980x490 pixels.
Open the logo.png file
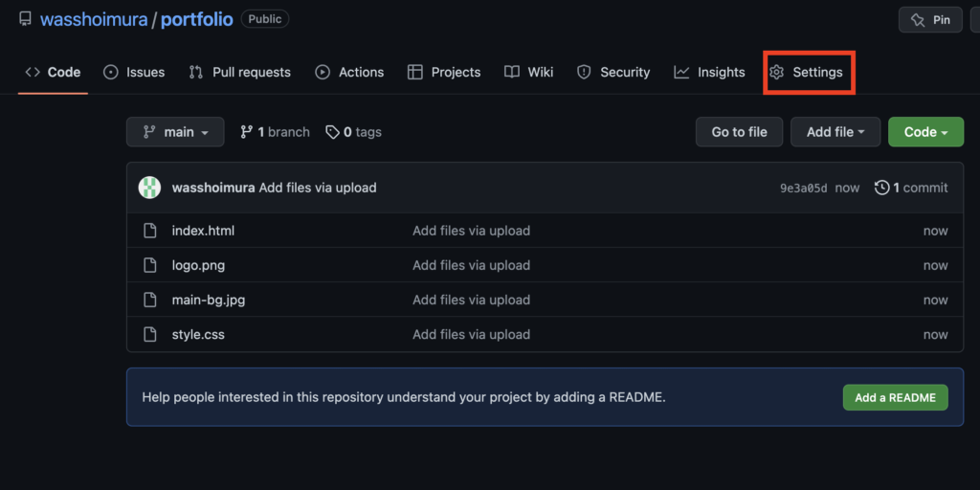coord(198,265)
